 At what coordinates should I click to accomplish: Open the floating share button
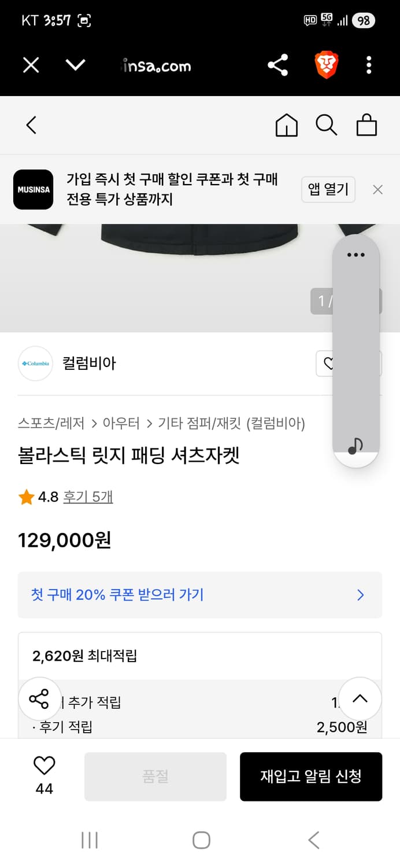tap(39, 699)
